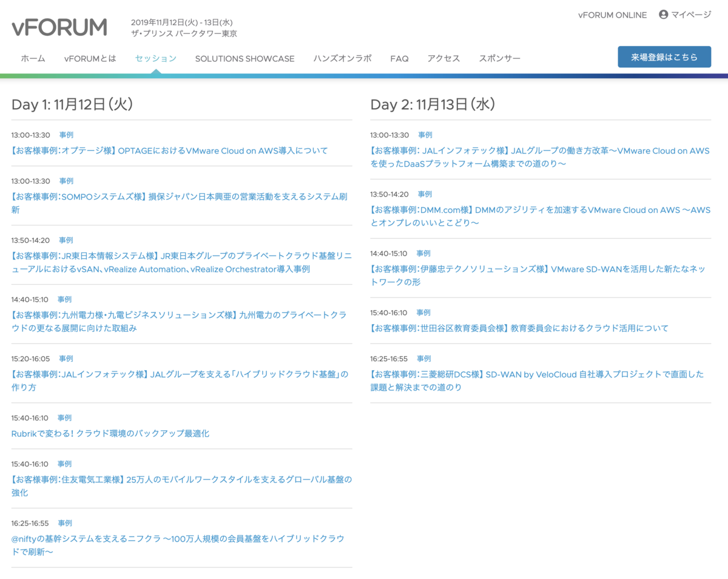Open the 住友電気工業 session link
728x579 pixels.
click(x=181, y=486)
